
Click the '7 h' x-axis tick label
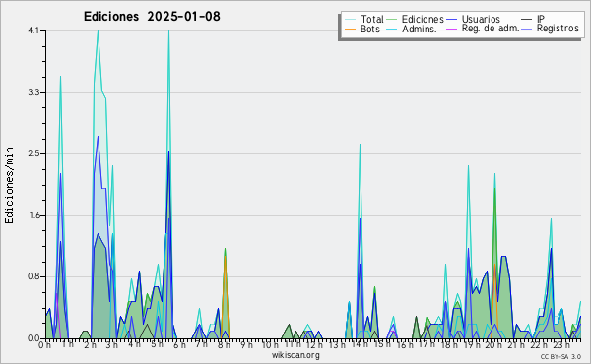201,344
